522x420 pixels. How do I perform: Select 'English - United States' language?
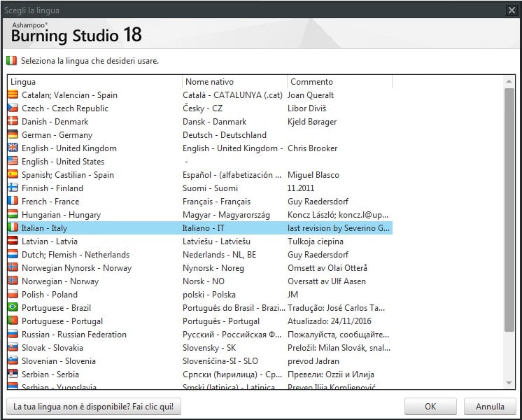coord(199,161)
